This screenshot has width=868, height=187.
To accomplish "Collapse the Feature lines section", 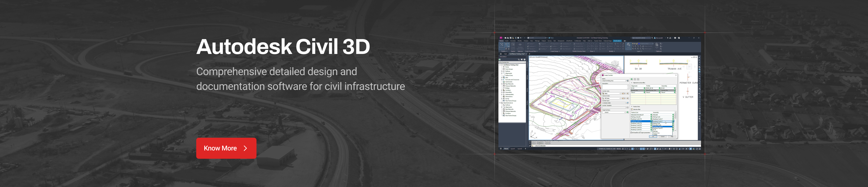I will (632, 107).
